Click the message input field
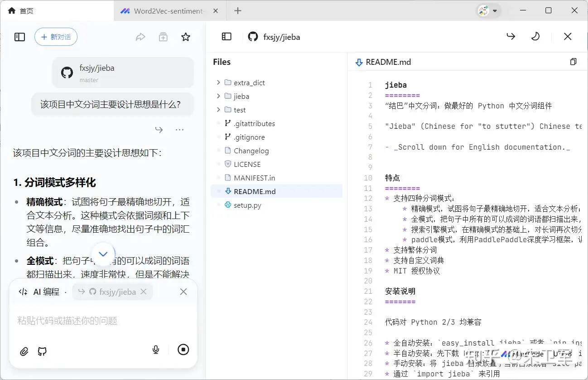 click(x=103, y=321)
